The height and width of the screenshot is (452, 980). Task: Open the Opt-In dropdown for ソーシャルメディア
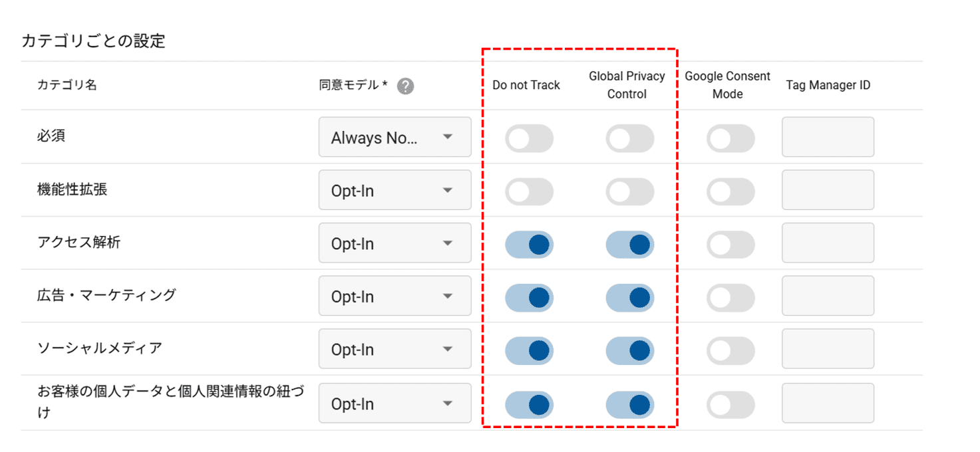tap(394, 350)
